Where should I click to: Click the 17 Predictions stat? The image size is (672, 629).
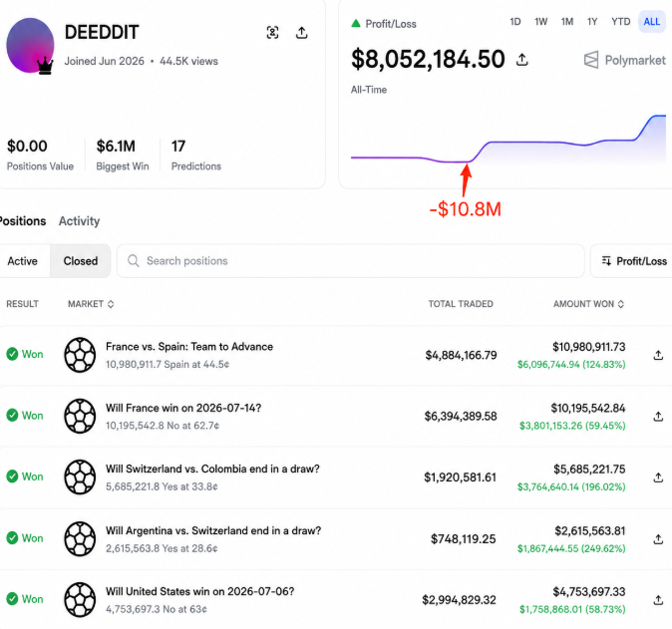pos(196,155)
